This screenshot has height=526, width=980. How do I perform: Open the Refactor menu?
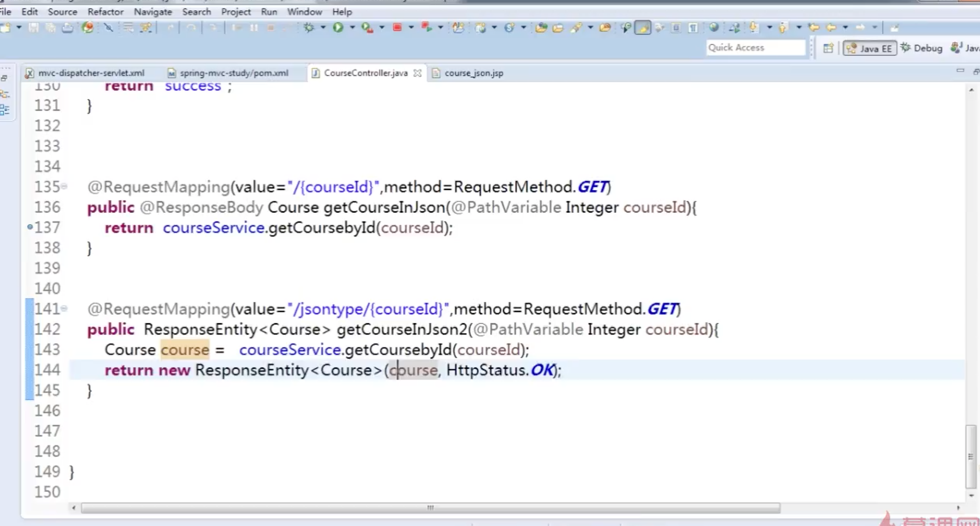click(x=105, y=12)
